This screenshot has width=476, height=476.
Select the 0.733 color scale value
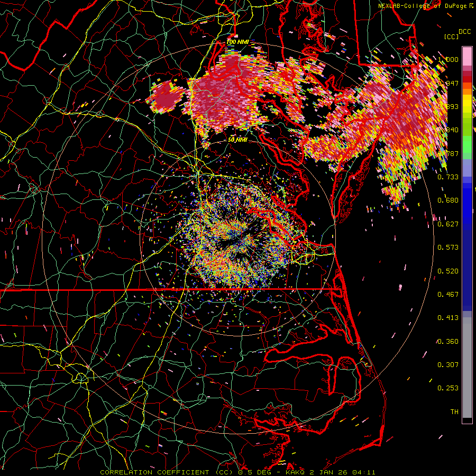pyautogui.click(x=448, y=177)
